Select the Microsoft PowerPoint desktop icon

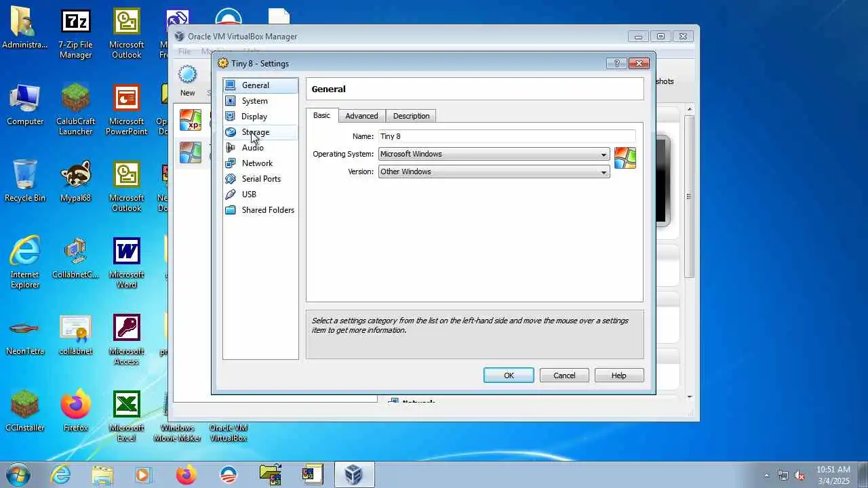click(127, 110)
